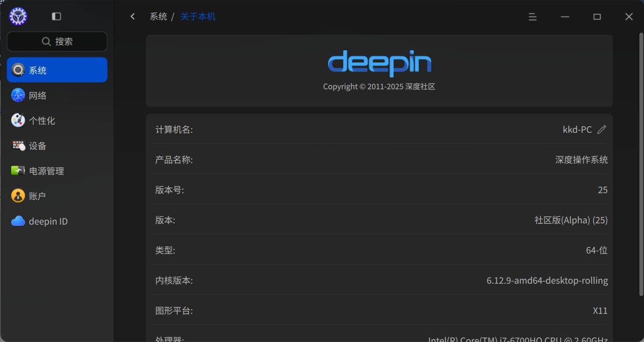
Task: Select the 内核版本 kernel version row
Action: pyautogui.click(x=379, y=280)
